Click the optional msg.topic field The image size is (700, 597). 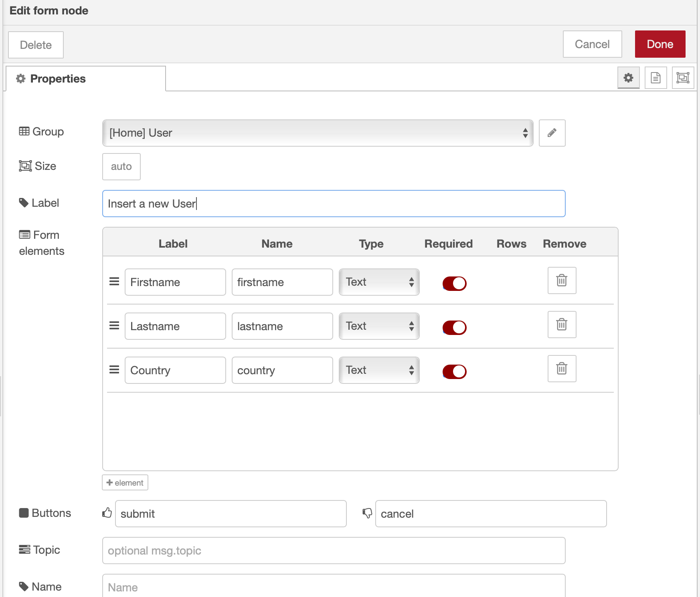tap(334, 551)
